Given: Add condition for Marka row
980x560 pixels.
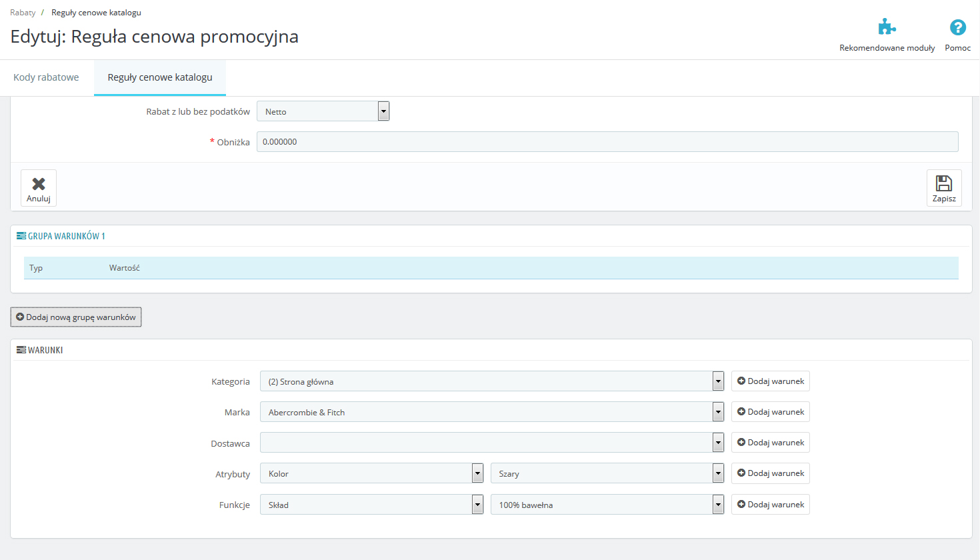Looking at the screenshot, I should tap(770, 412).
